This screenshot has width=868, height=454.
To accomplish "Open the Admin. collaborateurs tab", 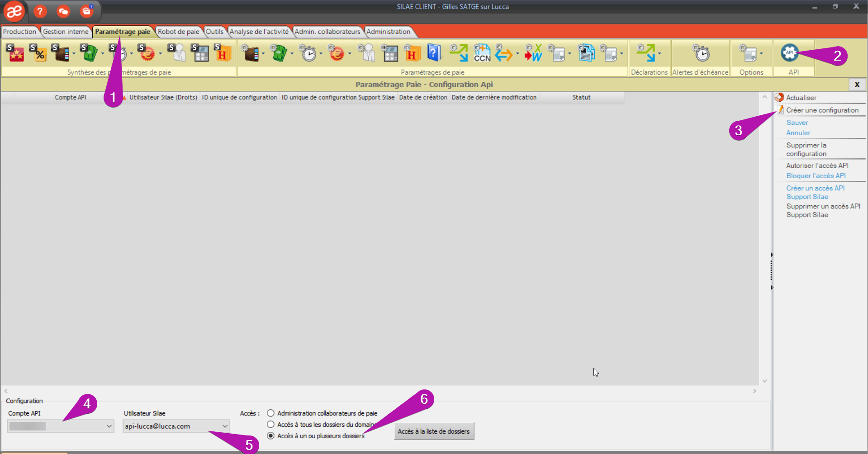I will coord(327,32).
